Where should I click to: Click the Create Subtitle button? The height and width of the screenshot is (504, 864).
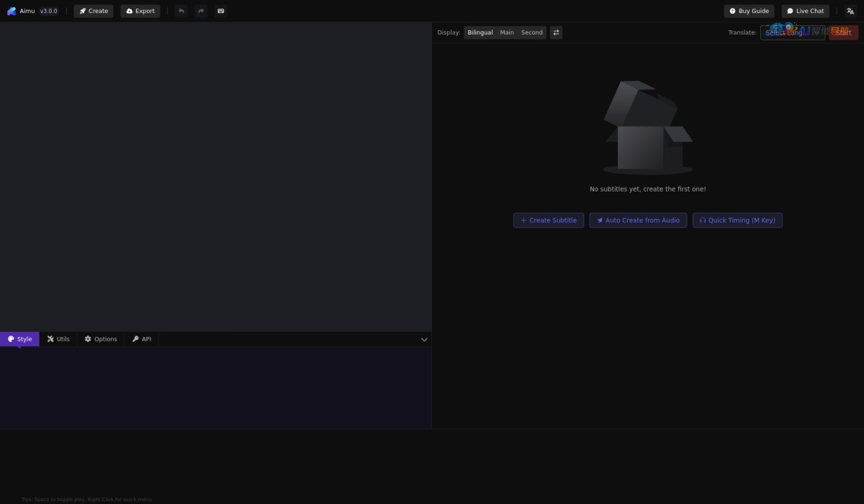pos(549,220)
